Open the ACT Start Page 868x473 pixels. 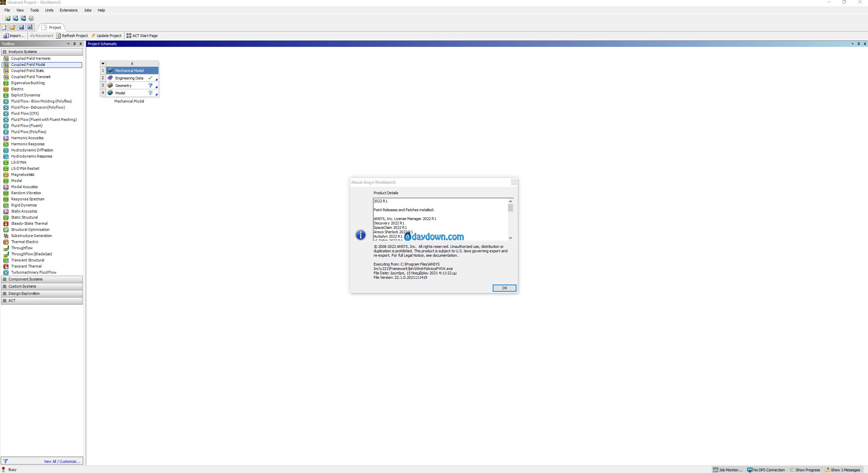pos(142,36)
